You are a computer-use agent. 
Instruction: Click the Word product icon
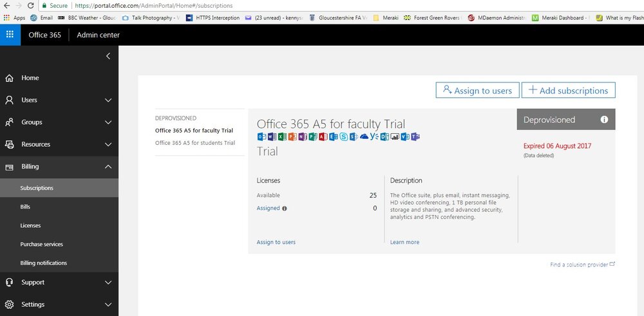tap(272, 136)
